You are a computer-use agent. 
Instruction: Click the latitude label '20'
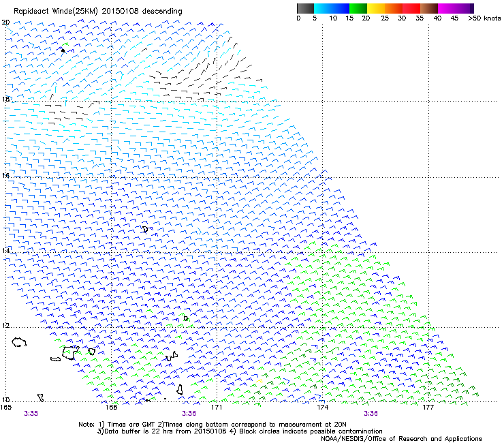pos(5,22)
